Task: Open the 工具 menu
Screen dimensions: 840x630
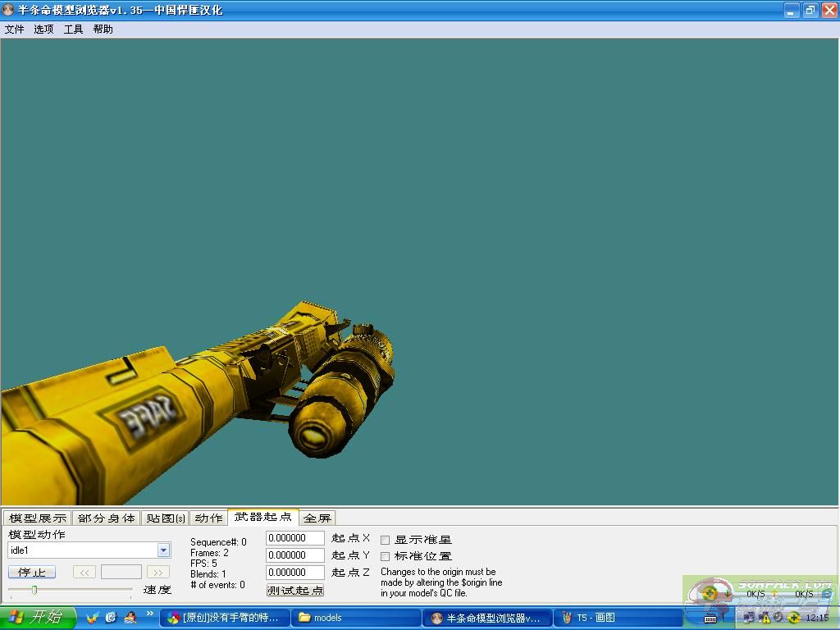Action: pos(73,29)
